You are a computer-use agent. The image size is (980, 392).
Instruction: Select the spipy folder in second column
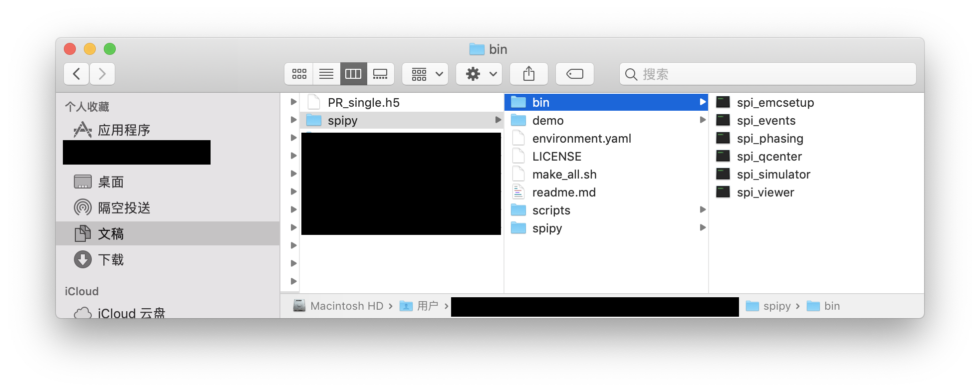point(401,120)
